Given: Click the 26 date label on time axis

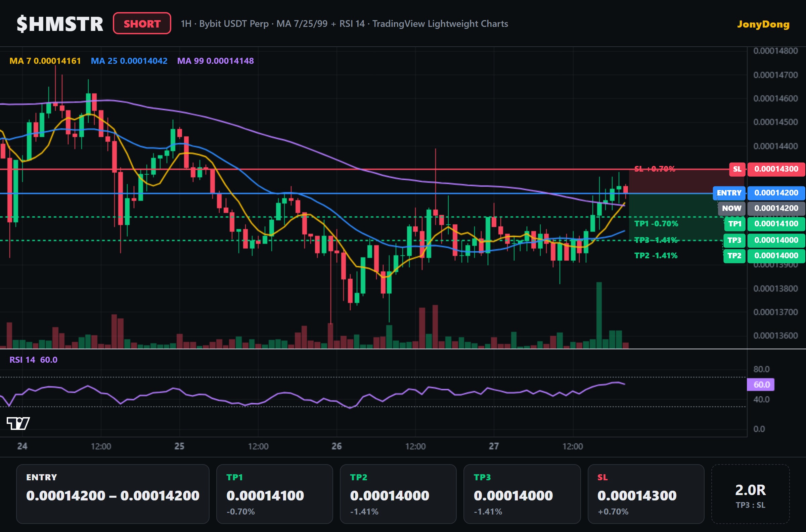Looking at the screenshot, I should pos(337,446).
